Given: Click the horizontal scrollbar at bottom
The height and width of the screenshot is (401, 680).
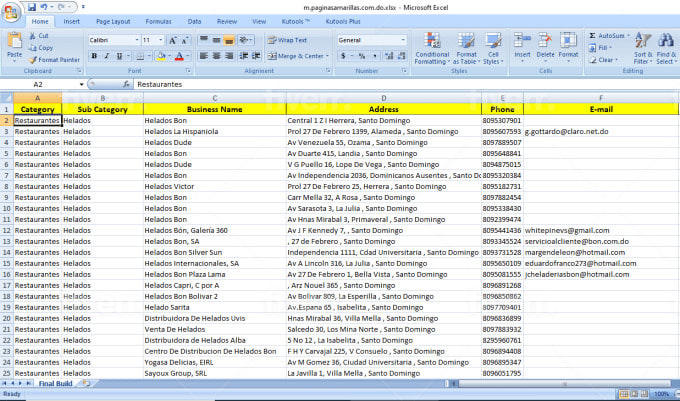Looking at the screenshot, I should point(564,384).
